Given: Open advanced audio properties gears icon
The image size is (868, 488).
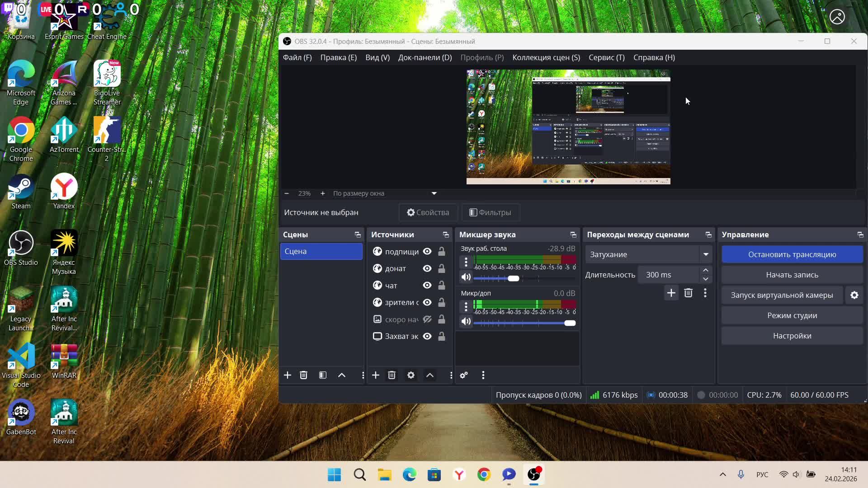Looking at the screenshot, I should [464, 375].
